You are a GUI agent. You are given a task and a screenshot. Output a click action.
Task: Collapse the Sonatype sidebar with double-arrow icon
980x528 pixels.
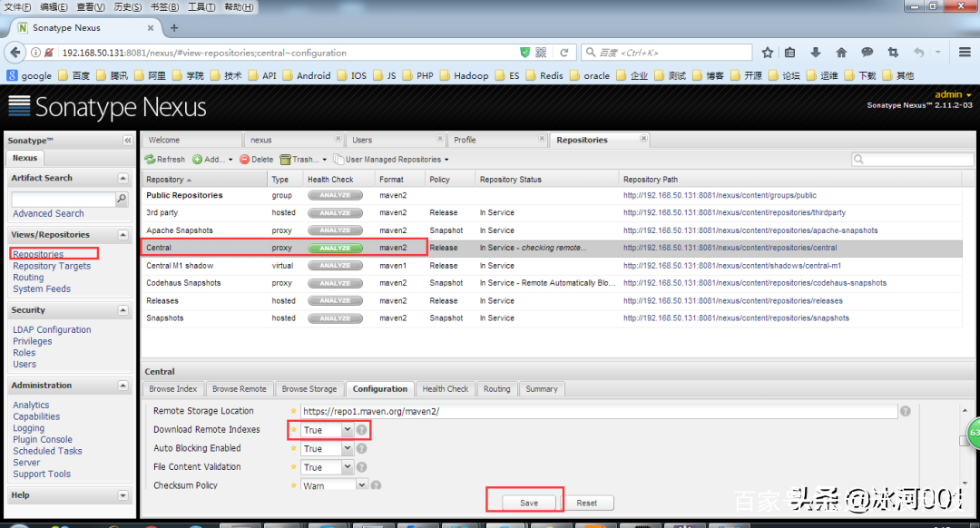(x=128, y=141)
